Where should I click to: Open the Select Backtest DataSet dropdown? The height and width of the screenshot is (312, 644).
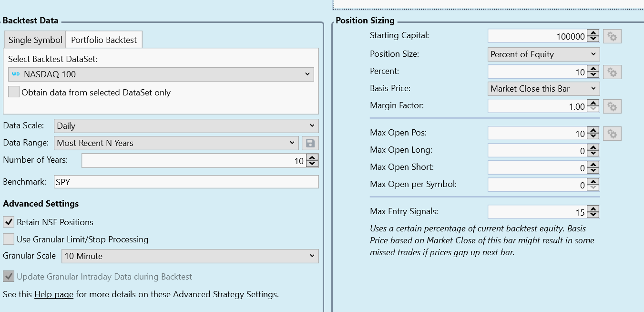[161, 74]
